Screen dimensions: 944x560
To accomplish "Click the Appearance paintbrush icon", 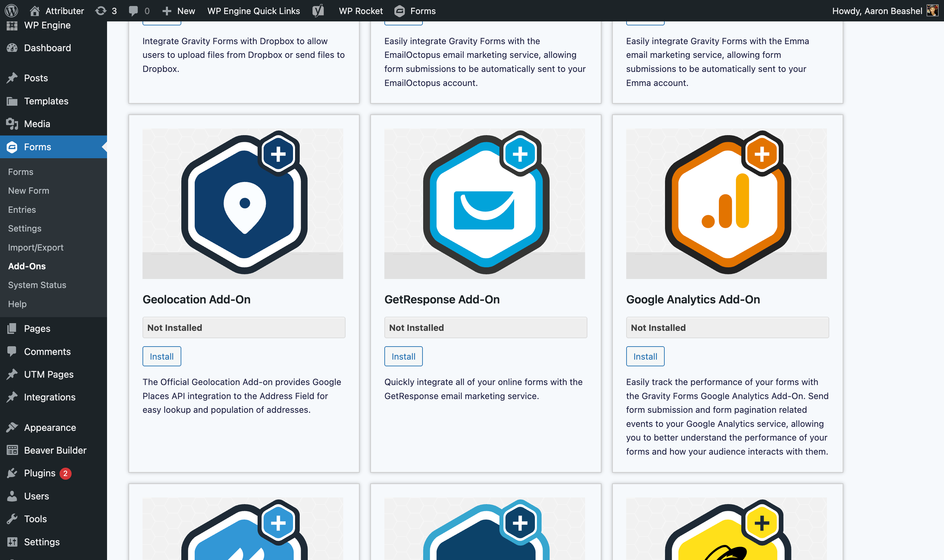I will 12,427.
